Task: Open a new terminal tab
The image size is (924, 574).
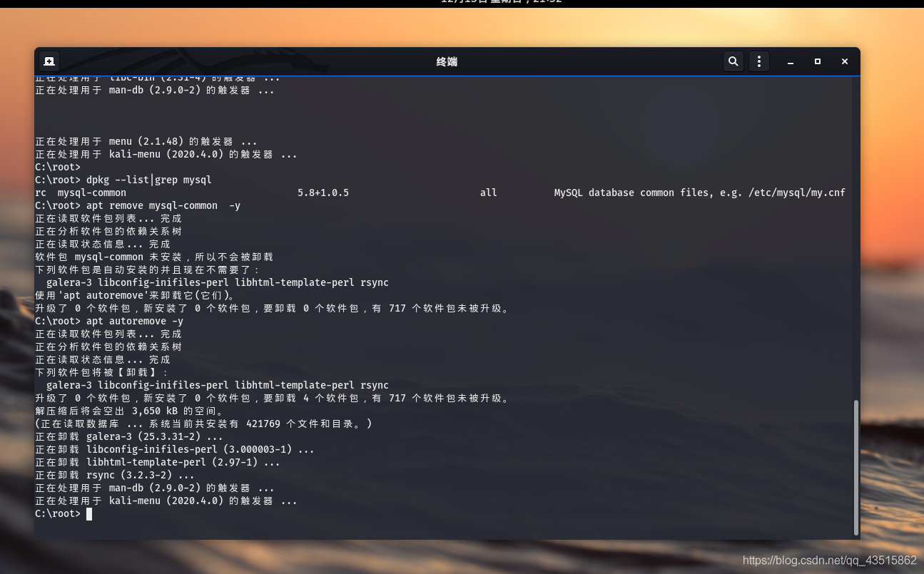Action: (x=49, y=61)
